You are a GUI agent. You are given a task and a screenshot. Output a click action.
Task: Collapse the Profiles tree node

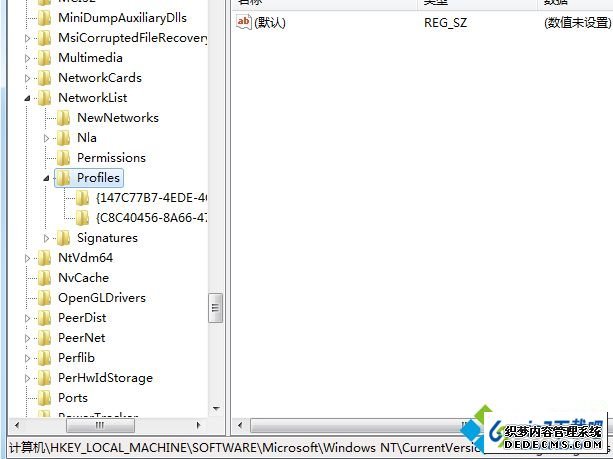(47, 178)
